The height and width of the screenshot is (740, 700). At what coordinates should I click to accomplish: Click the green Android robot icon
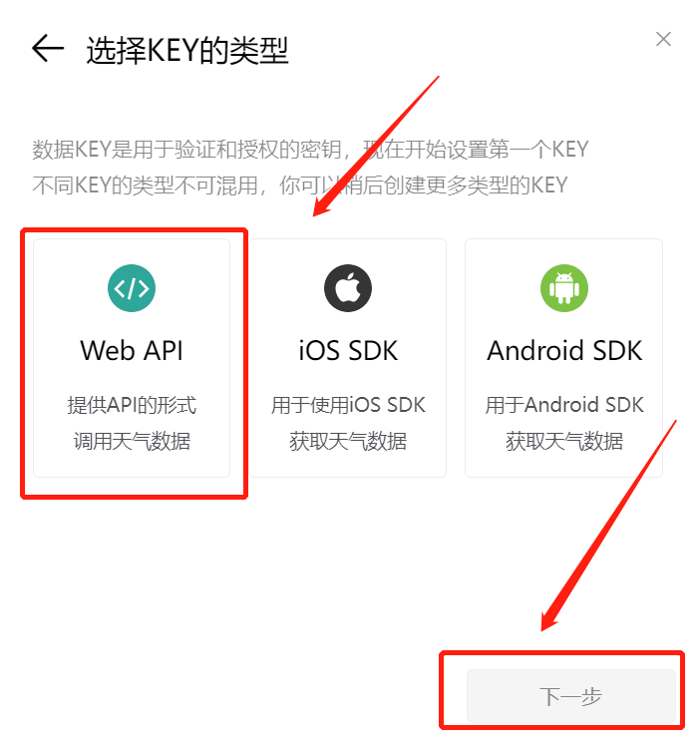tap(564, 288)
